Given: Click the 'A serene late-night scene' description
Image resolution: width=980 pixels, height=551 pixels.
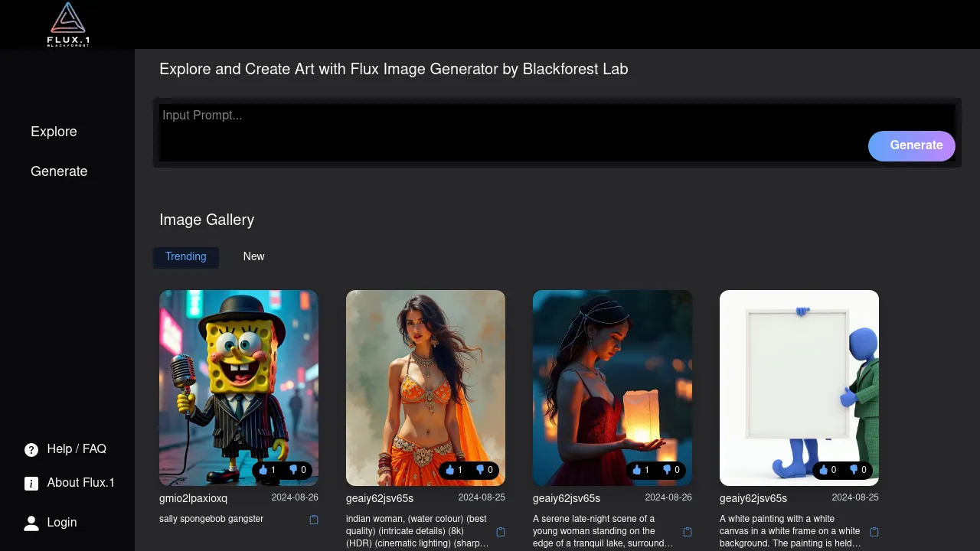Looking at the screenshot, I should [603, 531].
